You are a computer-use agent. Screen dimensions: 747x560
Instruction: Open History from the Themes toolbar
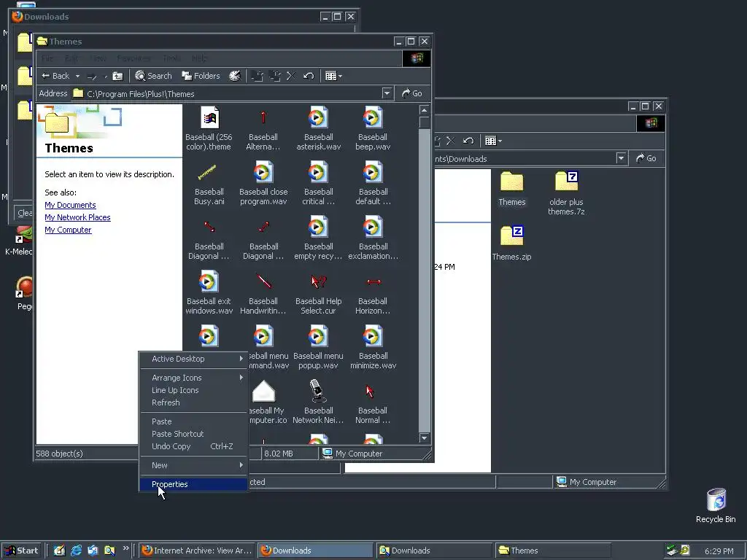pyautogui.click(x=235, y=76)
